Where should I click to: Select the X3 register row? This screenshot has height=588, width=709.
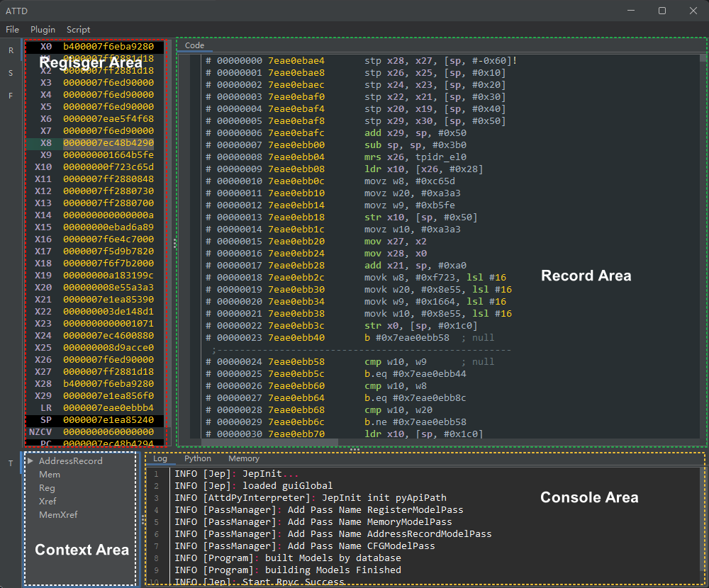point(94,83)
